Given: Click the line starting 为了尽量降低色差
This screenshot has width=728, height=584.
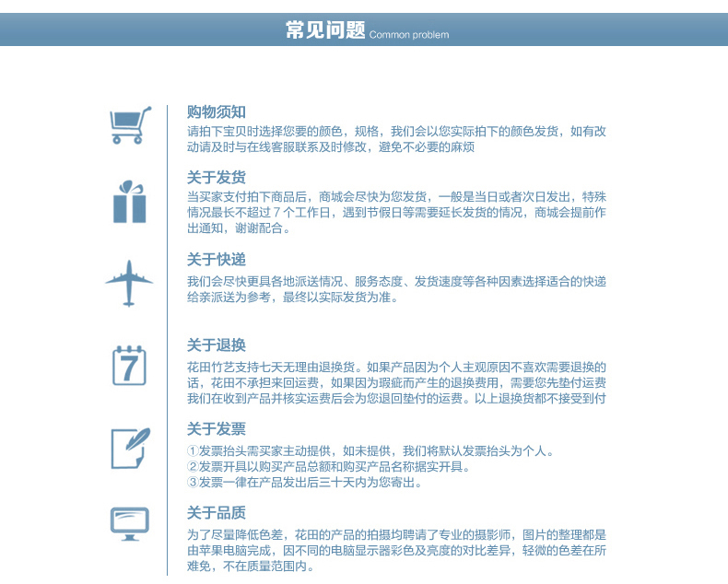Looking at the screenshot, I should click(x=396, y=535).
